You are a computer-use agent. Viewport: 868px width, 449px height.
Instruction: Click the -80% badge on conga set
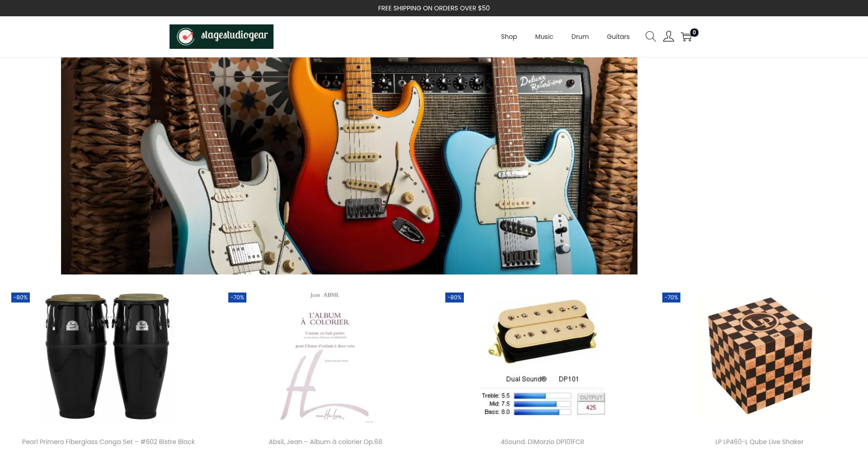(20, 298)
